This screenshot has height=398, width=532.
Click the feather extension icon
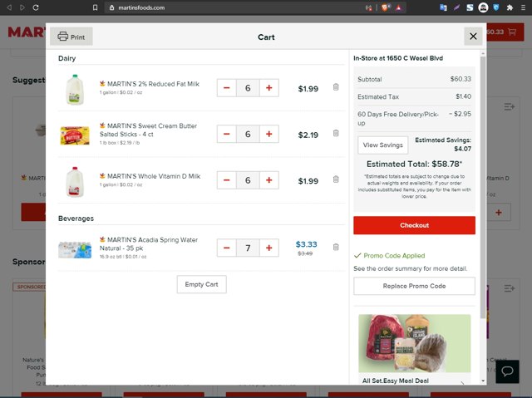(x=456, y=7)
